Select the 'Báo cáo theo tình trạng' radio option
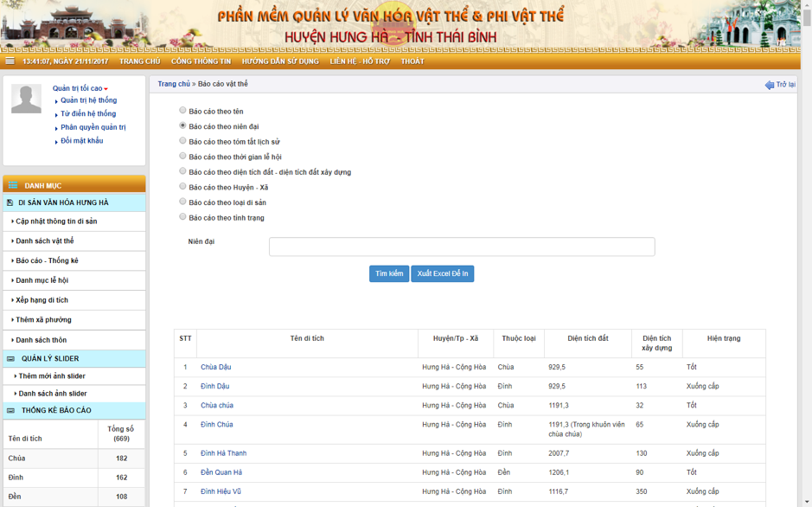 pyautogui.click(x=182, y=217)
